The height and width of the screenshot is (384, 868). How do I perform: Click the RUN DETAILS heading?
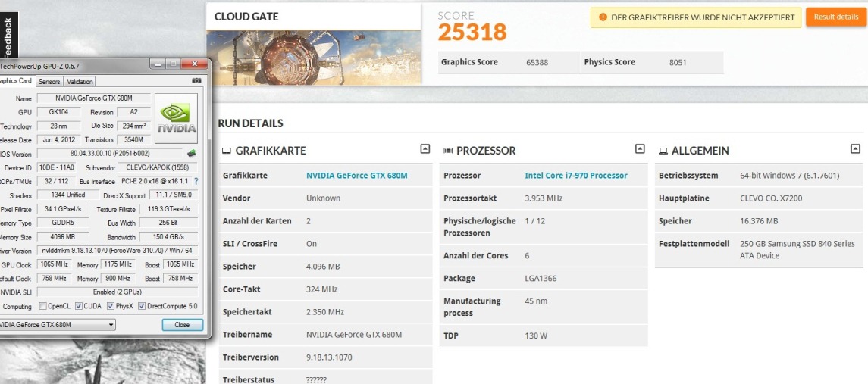click(x=250, y=123)
